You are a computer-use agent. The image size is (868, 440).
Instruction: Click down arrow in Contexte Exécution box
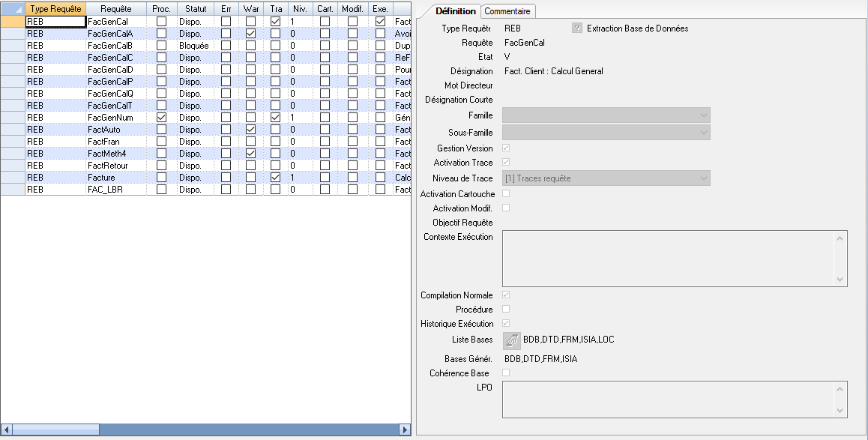pos(841,279)
